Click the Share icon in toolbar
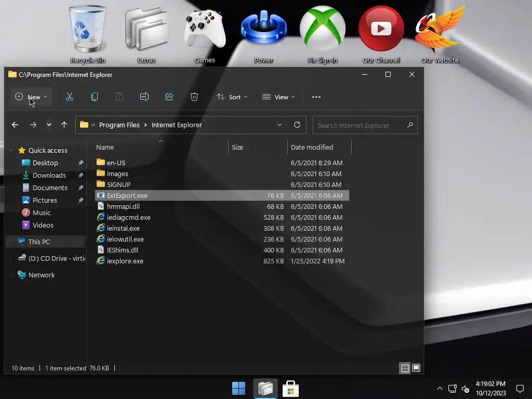The image size is (532, 399). pyautogui.click(x=169, y=97)
